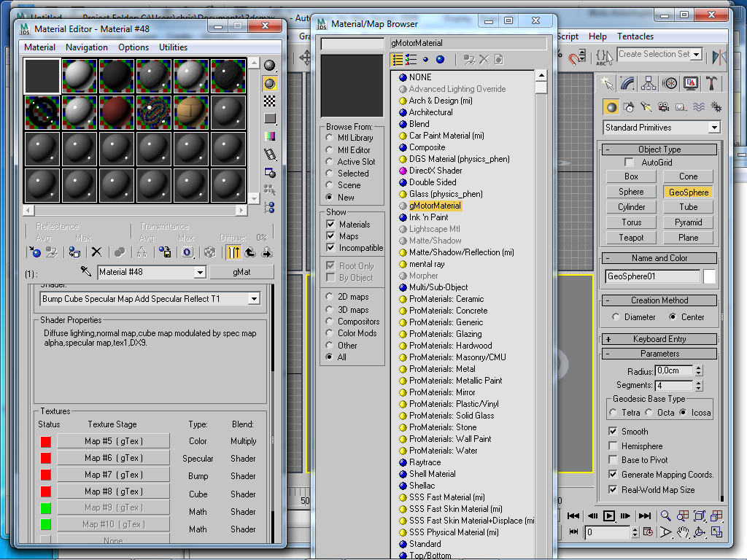747x560 pixels.
Task: Click the Put to Library icon
Action: (165, 252)
